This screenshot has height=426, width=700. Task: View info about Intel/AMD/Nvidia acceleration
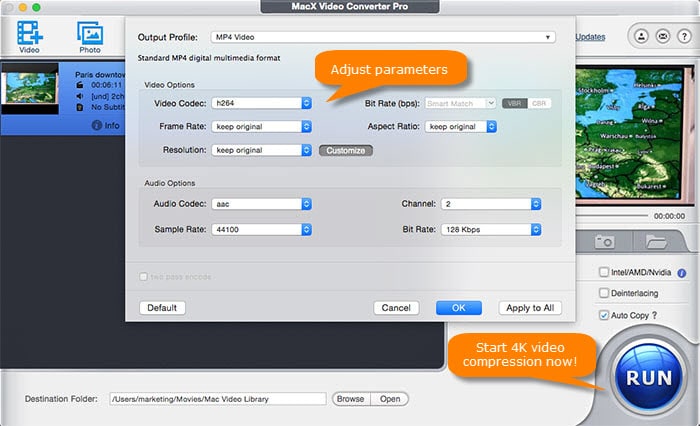[x=682, y=273]
